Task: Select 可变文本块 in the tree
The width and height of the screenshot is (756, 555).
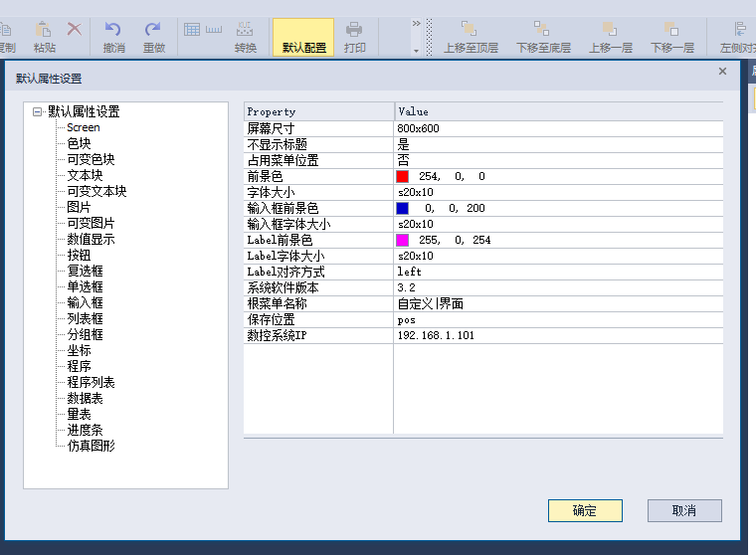Action: pyautogui.click(x=96, y=191)
